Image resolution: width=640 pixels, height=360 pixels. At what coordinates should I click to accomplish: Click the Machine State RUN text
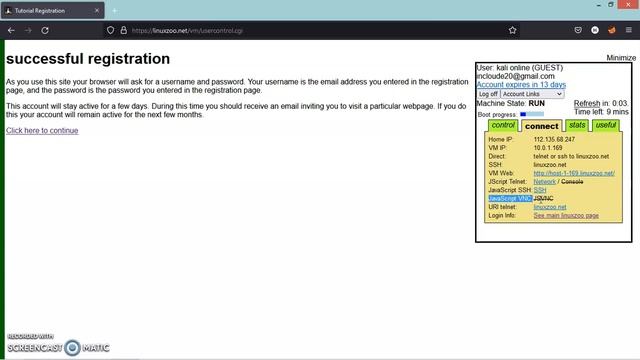point(511,103)
